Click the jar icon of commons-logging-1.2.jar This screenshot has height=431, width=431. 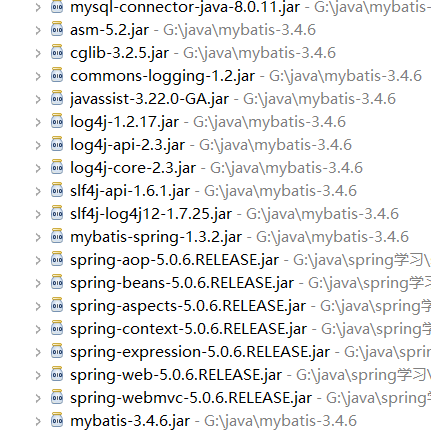coord(57,75)
